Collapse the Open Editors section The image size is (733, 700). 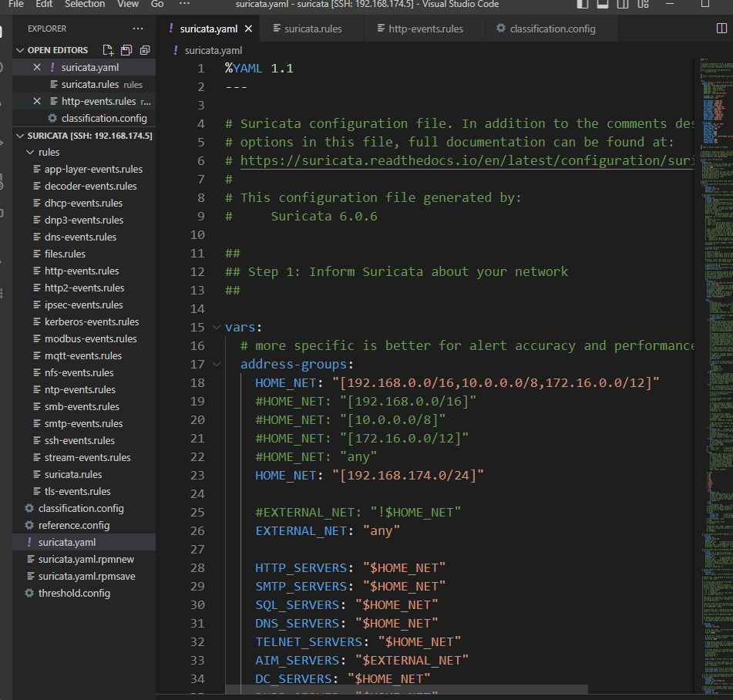pyautogui.click(x=20, y=50)
